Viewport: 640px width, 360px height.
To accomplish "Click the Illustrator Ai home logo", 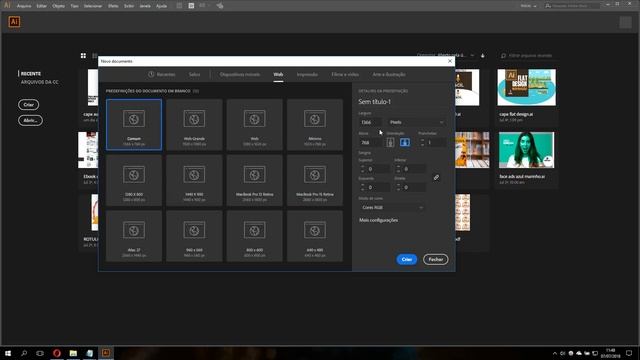I will (x=14, y=22).
